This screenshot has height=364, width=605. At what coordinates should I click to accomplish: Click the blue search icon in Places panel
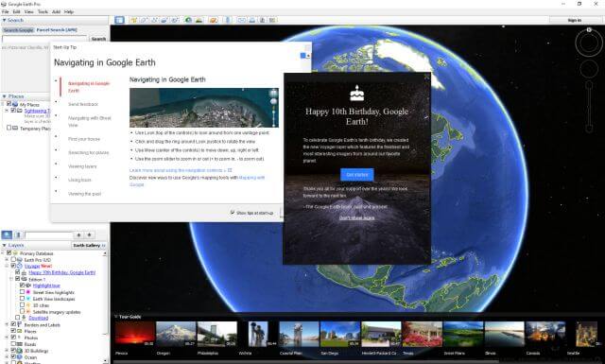click(x=7, y=234)
